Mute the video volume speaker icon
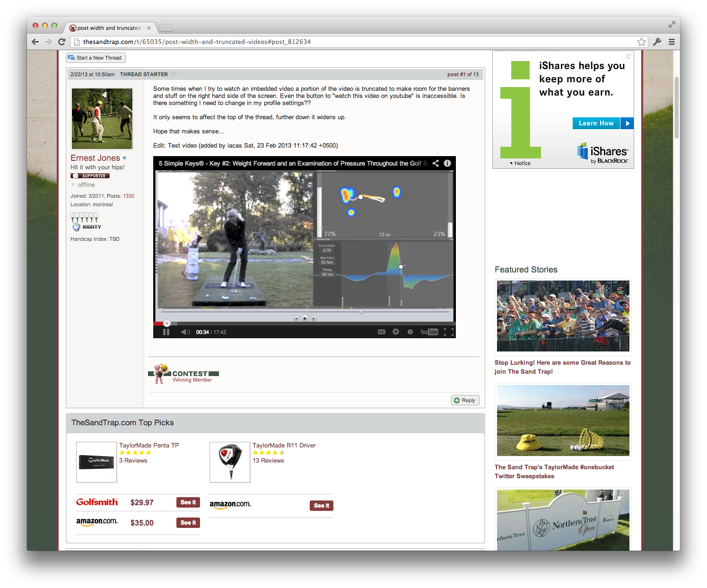 pos(185,332)
